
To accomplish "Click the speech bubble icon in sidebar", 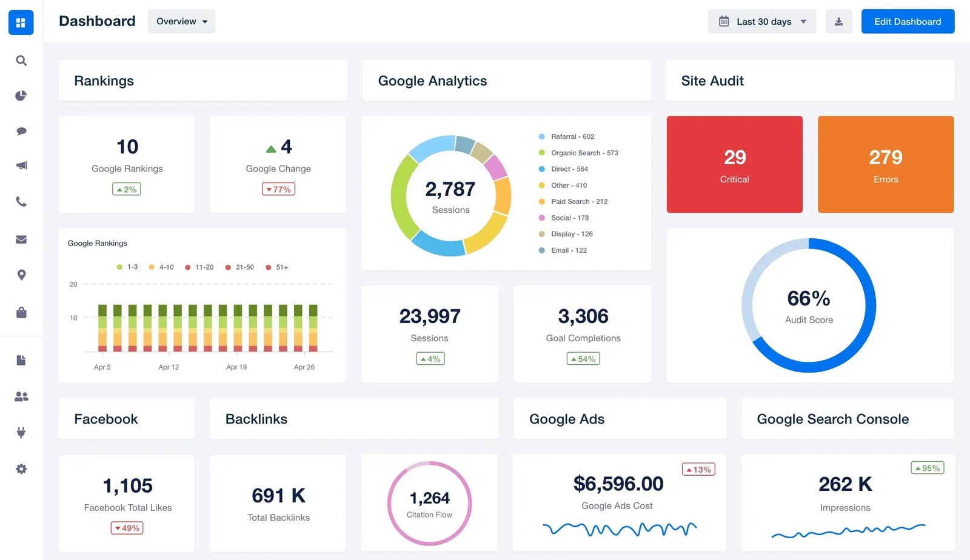I will [21, 131].
